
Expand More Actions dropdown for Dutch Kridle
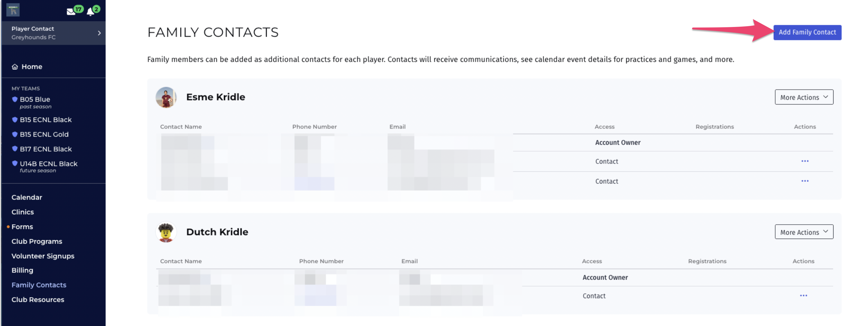[x=804, y=232]
